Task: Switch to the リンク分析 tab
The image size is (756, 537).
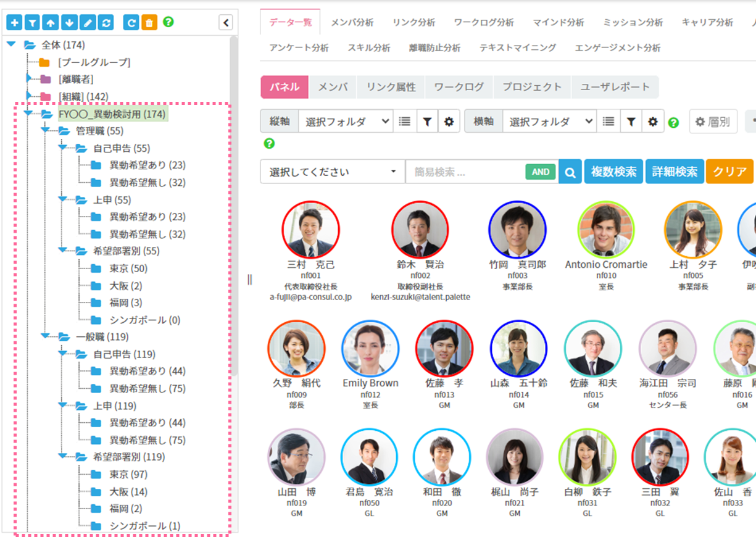Action: click(413, 22)
